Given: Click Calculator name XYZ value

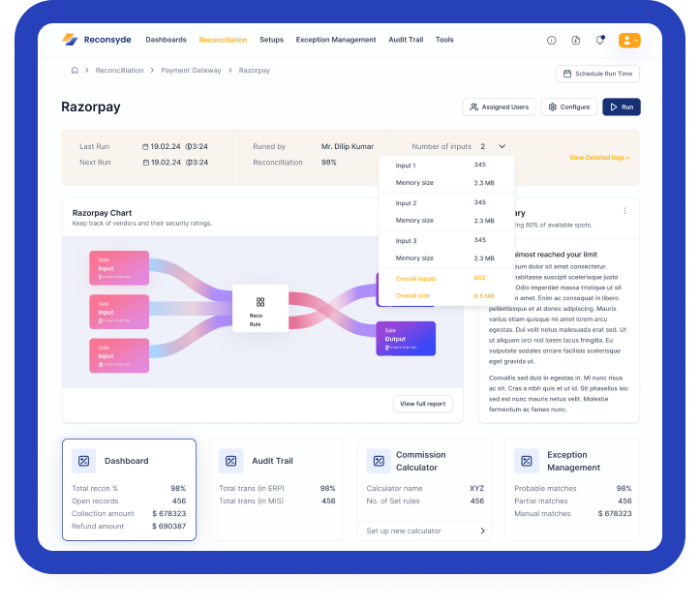Looking at the screenshot, I should (x=476, y=488).
